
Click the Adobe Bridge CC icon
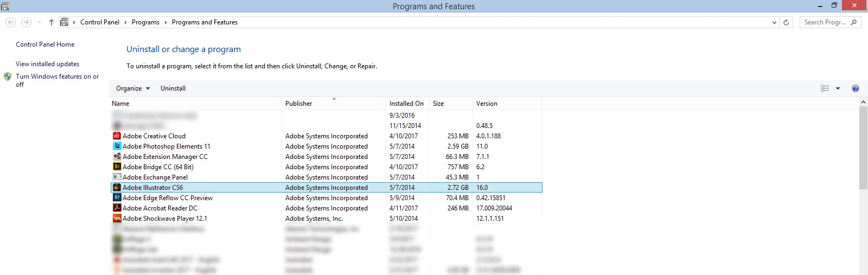(117, 167)
